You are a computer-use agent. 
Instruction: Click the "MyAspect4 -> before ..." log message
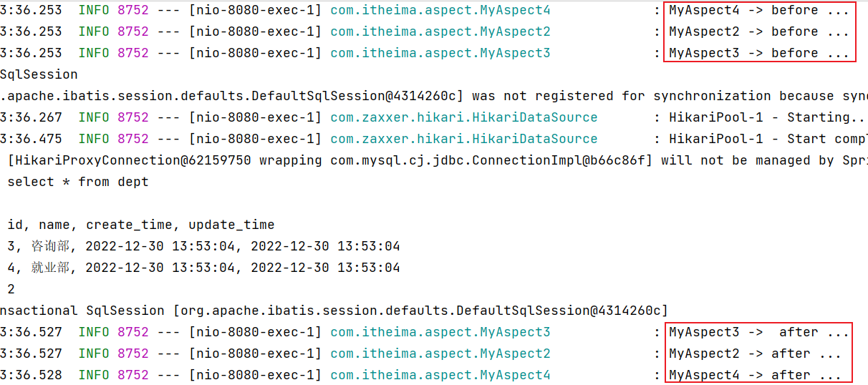(x=758, y=10)
